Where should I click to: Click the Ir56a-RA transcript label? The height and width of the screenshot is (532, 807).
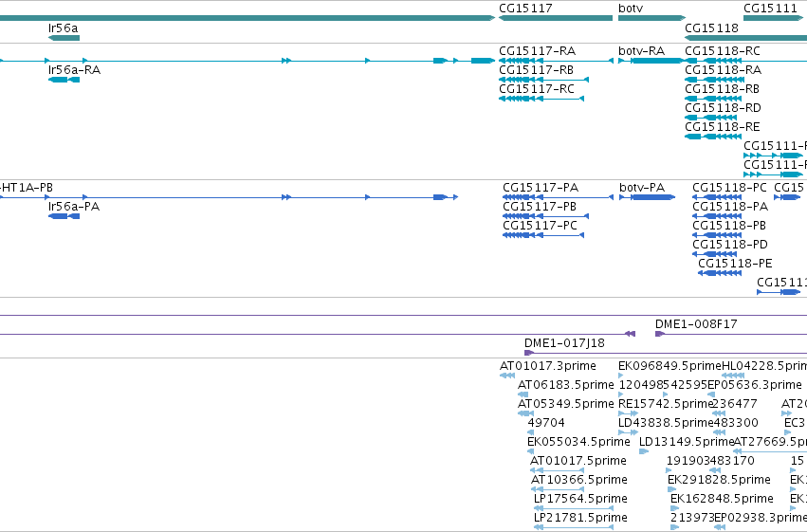74,70
